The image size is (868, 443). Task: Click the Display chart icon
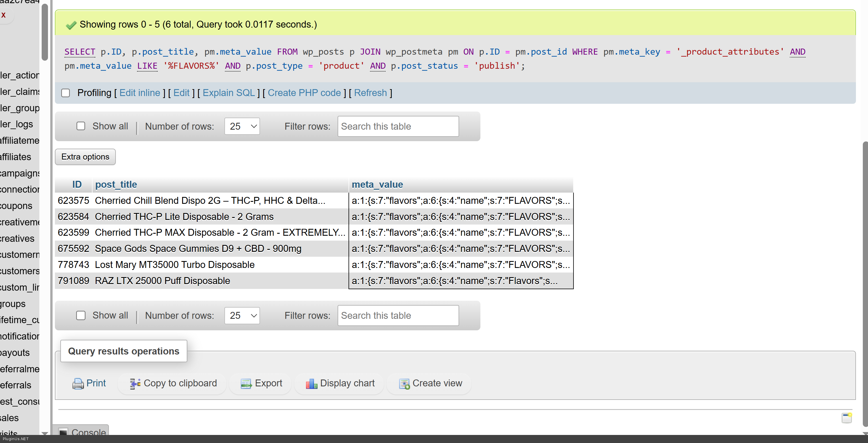coord(311,384)
